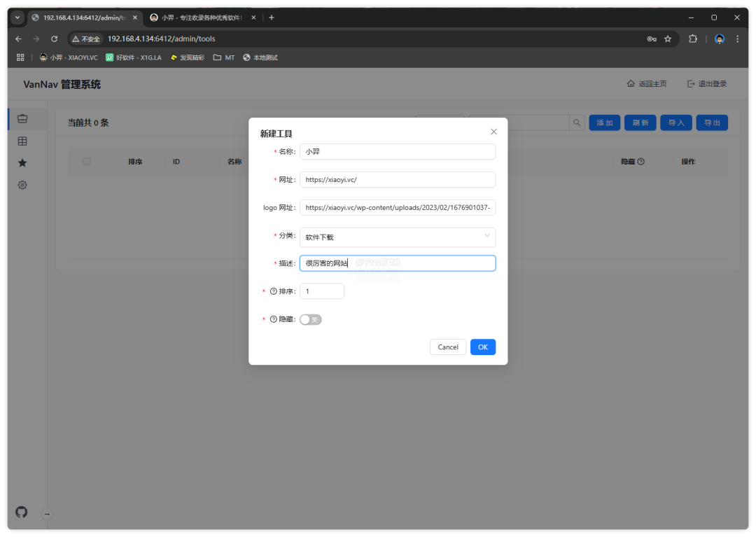Bookmark this page with the star icon
This screenshot has width=756, height=537.
coord(668,39)
